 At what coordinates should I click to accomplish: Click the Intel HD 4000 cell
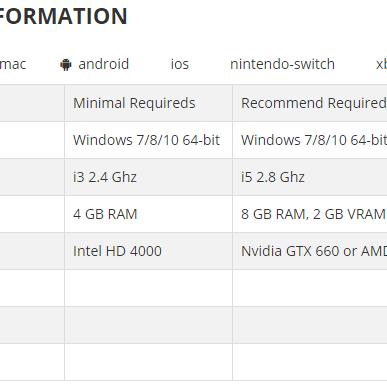[149, 251]
